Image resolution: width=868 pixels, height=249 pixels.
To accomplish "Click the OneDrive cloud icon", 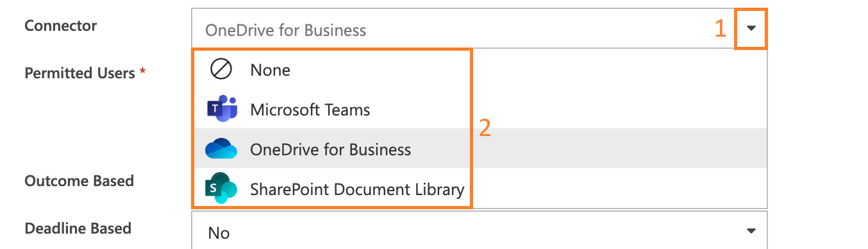I will pos(221,150).
